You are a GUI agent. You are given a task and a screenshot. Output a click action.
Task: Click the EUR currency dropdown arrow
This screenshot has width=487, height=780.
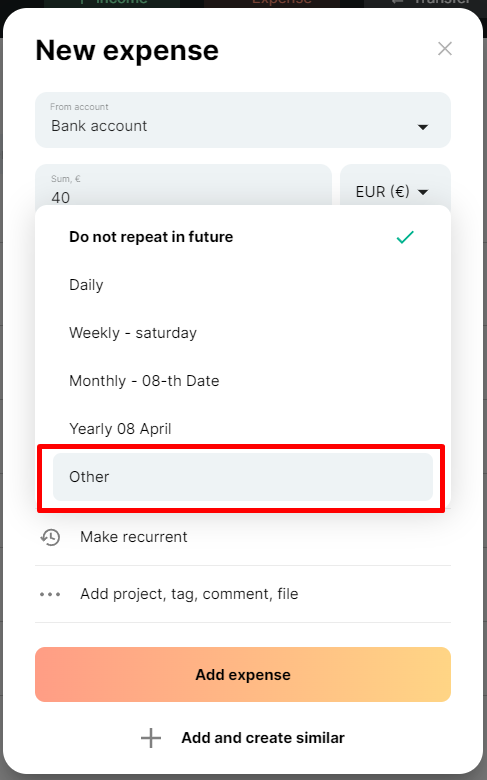point(423,192)
